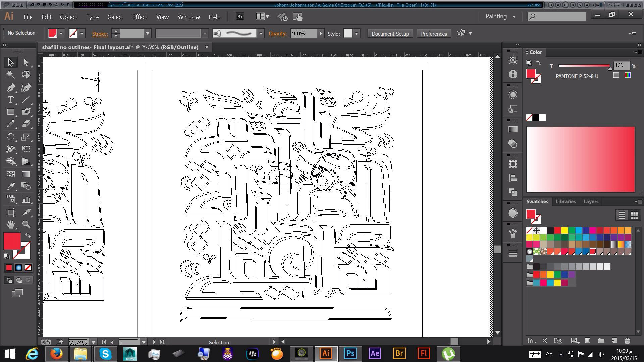The height and width of the screenshot is (362, 644).
Task: Open the brush definition dropdown
Action: (261, 34)
